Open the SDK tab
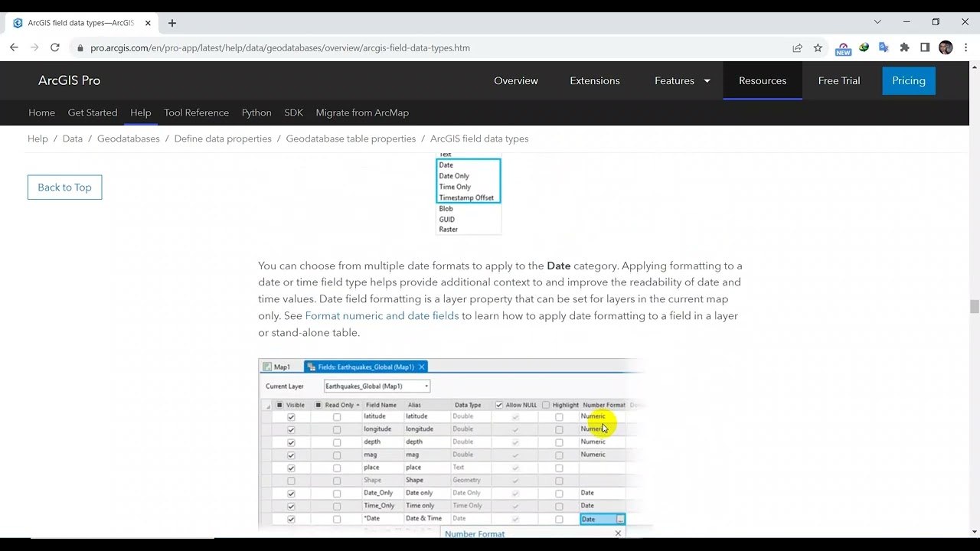This screenshot has width=980, height=551. pyautogui.click(x=293, y=112)
